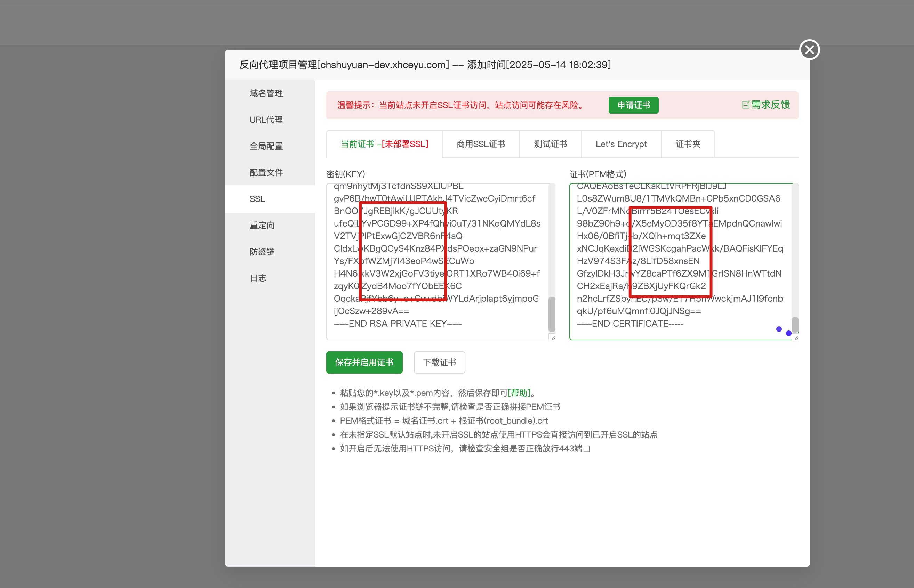View 日志 from the sidebar
Image resolution: width=914 pixels, height=588 pixels.
(x=258, y=278)
